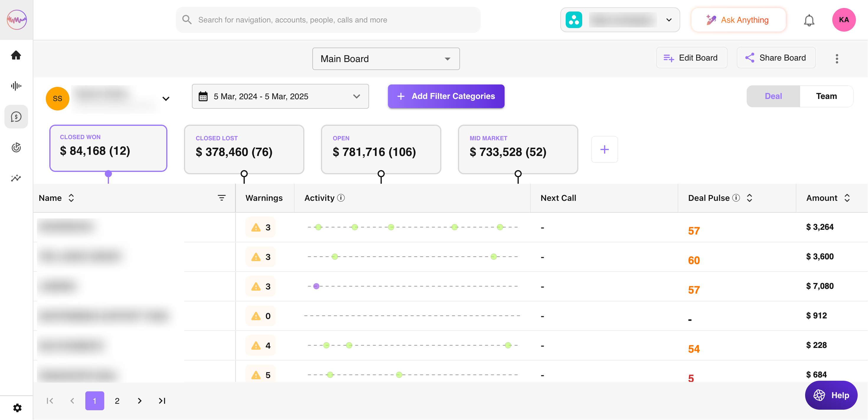Click the deals dollar-bubble sidebar icon
Viewport: 868px width, 420px height.
coord(16,117)
